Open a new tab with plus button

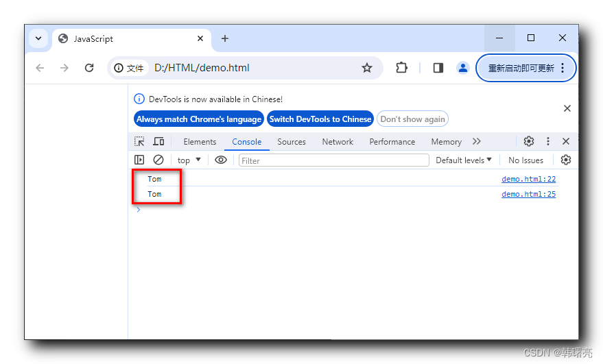click(225, 38)
